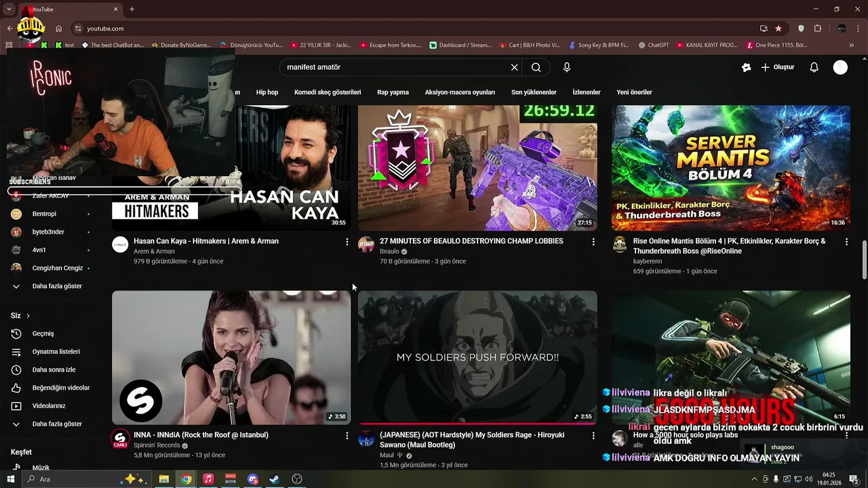The width and height of the screenshot is (868, 488).
Task: Open a new browser tab
Action: click(132, 9)
